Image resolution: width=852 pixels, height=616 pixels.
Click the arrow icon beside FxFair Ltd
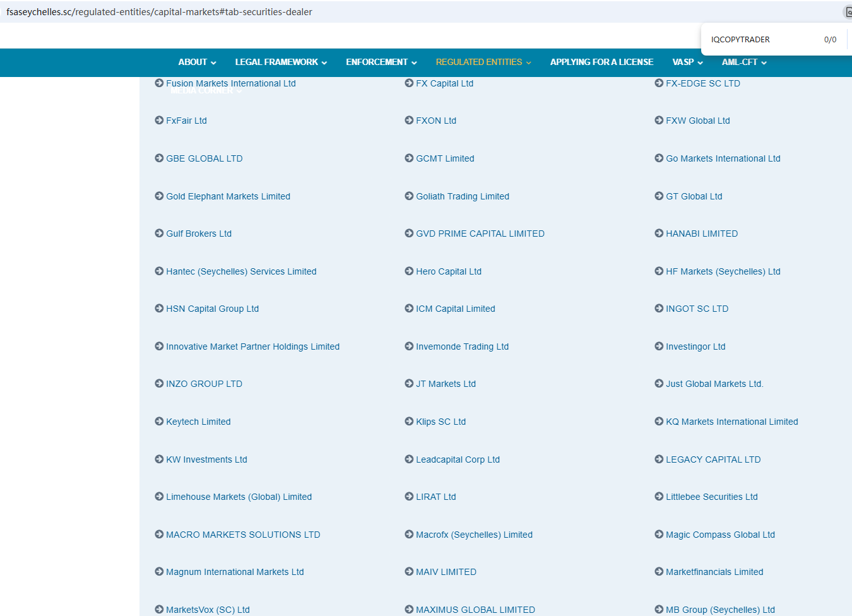tap(159, 121)
